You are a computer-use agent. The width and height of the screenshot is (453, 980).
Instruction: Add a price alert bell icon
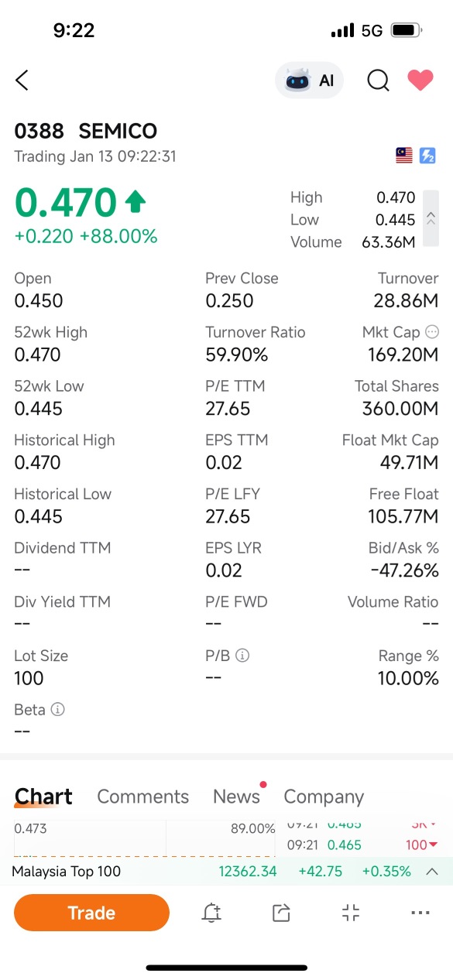pyautogui.click(x=211, y=913)
